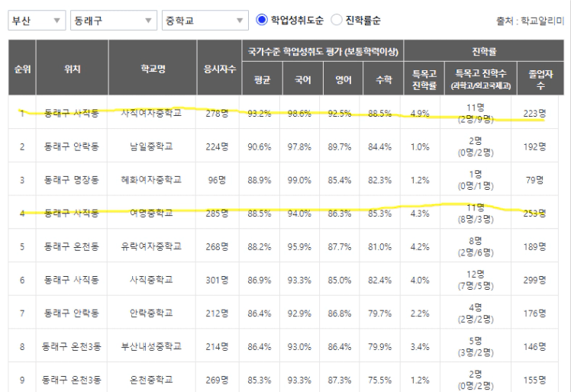Screen dimensions: 571x392
Task: Click the 특목고 진학수 column header
Action: click(481, 79)
